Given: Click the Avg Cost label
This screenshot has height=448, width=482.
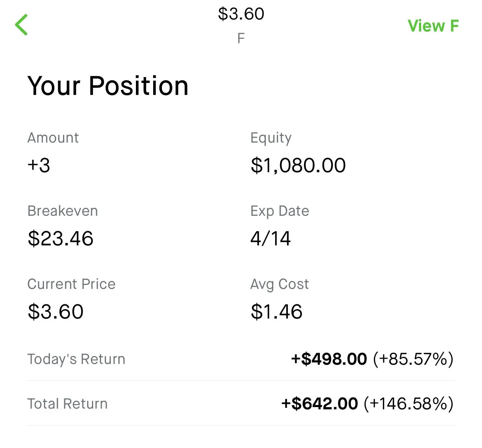Looking at the screenshot, I should click(279, 284).
